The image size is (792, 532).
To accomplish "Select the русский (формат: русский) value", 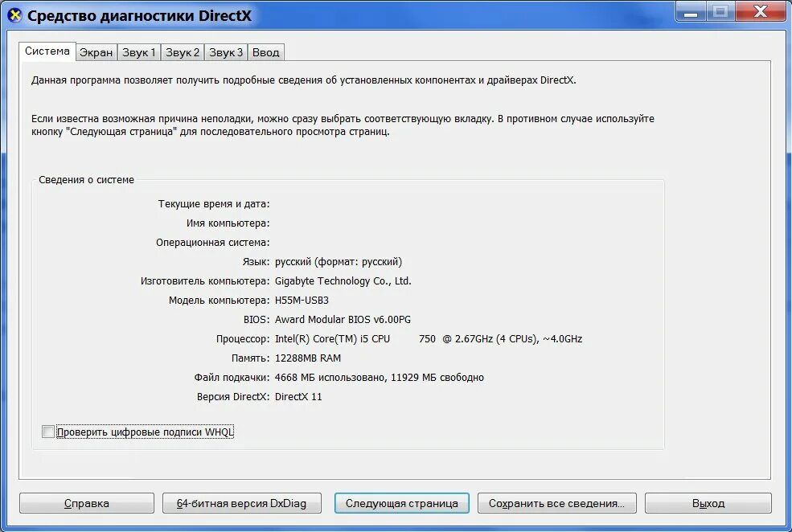I will pyautogui.click(x=339, y=262).
